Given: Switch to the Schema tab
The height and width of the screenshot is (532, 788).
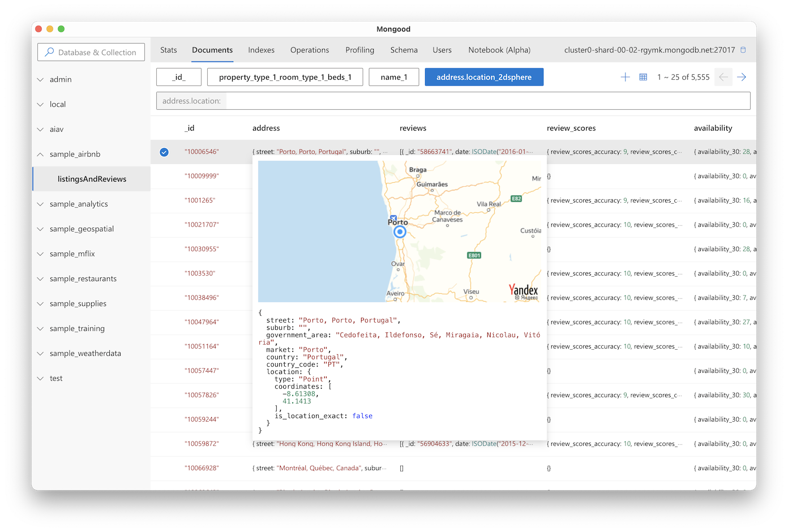Looking at the screenshot, I should click(404, 50).
